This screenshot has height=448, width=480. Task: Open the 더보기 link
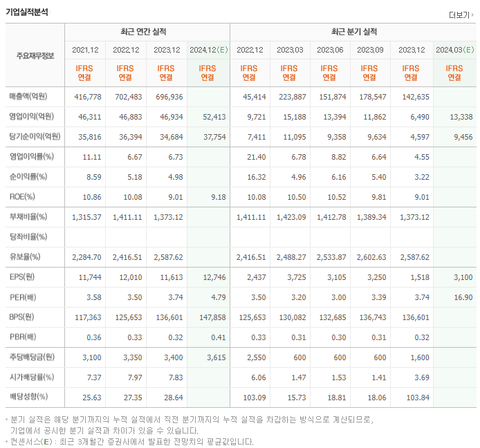click(x=459, y=15)
